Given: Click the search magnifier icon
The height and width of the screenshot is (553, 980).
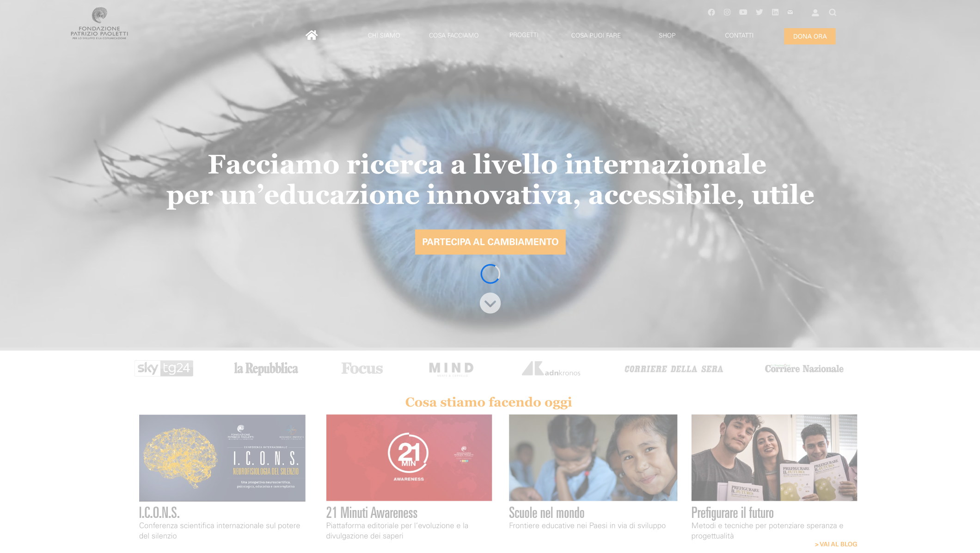Looking at the screenshot, I should pos(833,13).
